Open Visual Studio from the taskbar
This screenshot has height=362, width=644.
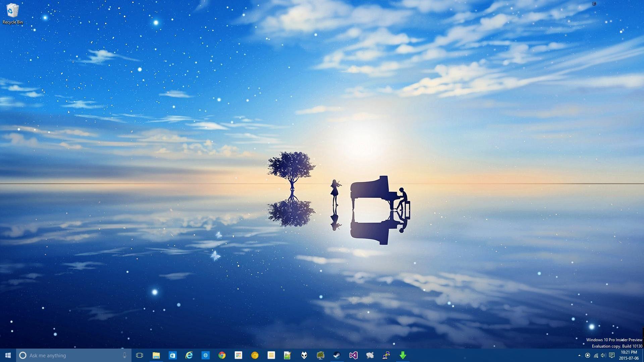pyautogui.click(x=354, y=355)
